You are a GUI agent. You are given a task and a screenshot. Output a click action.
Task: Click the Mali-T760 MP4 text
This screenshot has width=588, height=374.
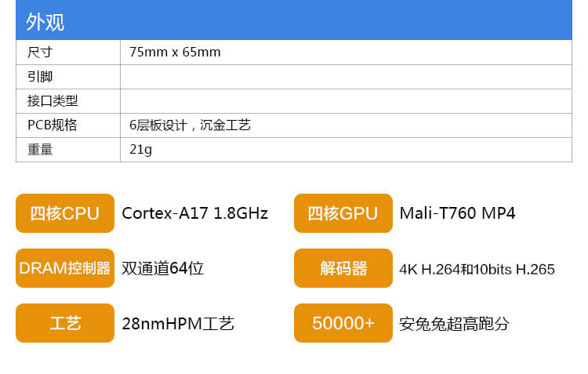tap(457, 213)
